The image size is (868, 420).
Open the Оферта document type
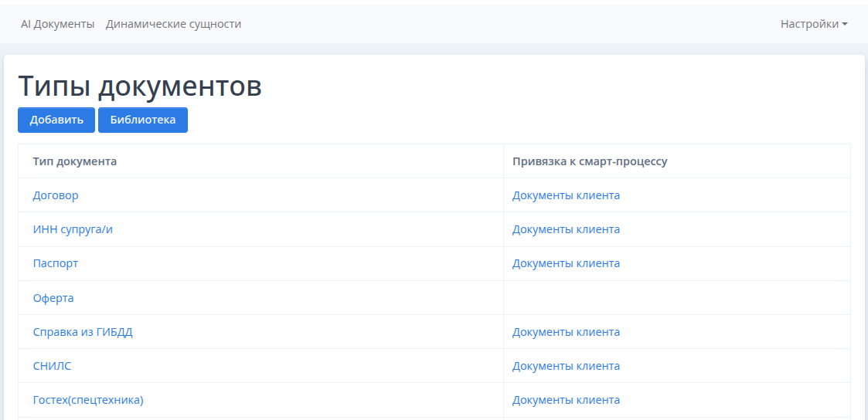pos(53,298)
